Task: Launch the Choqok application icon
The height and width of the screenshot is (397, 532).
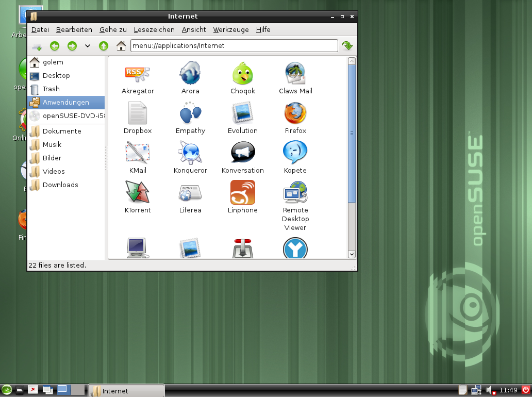Action: [242, 74]
